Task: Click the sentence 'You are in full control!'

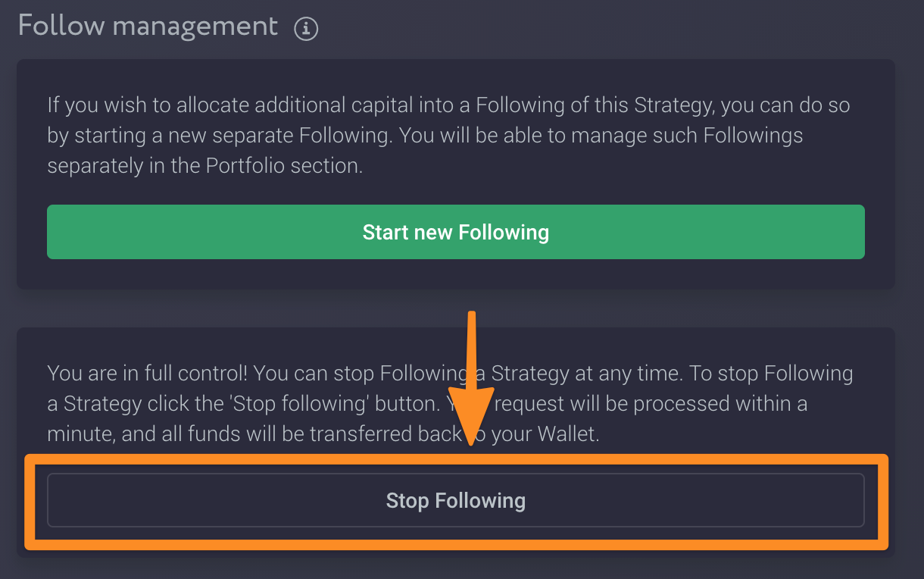Action: 149,374
